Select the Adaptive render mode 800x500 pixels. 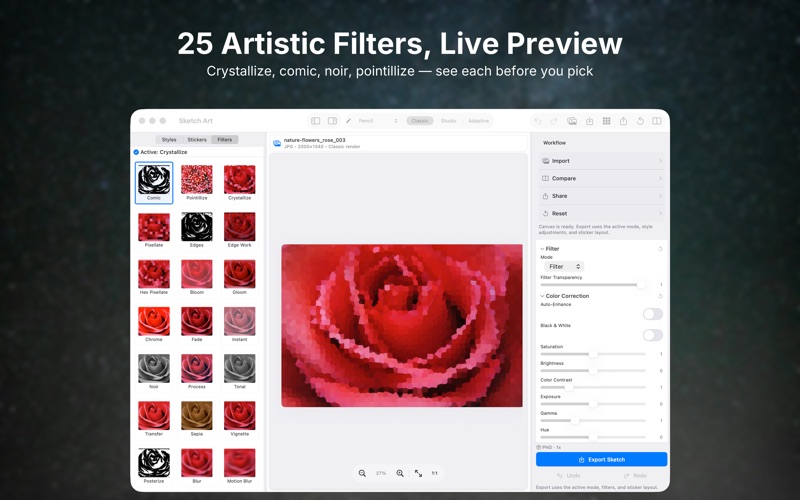479,121
